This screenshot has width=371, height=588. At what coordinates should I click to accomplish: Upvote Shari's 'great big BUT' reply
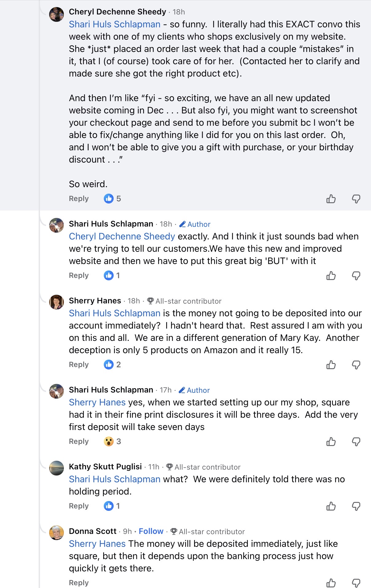click(x=331, y=276)
